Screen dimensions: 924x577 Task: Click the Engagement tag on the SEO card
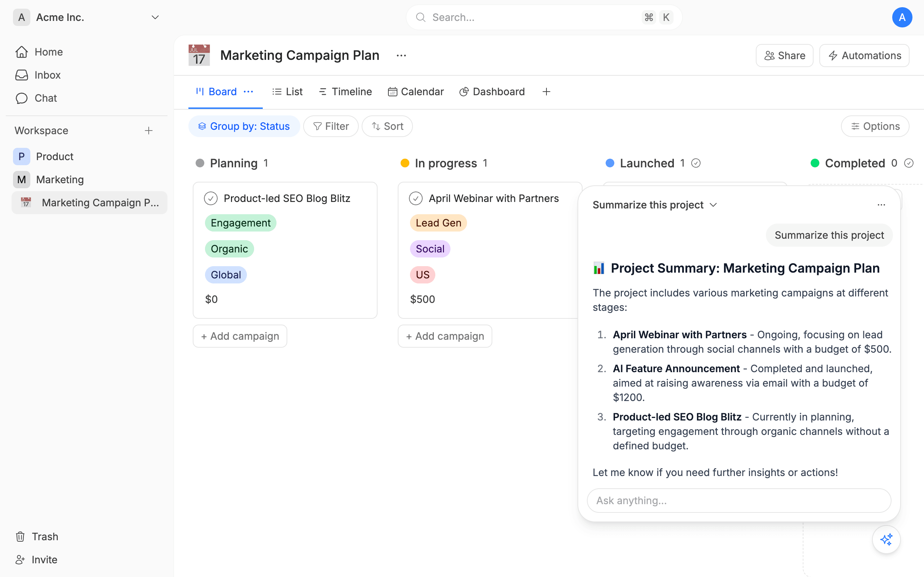coord(240,223)
